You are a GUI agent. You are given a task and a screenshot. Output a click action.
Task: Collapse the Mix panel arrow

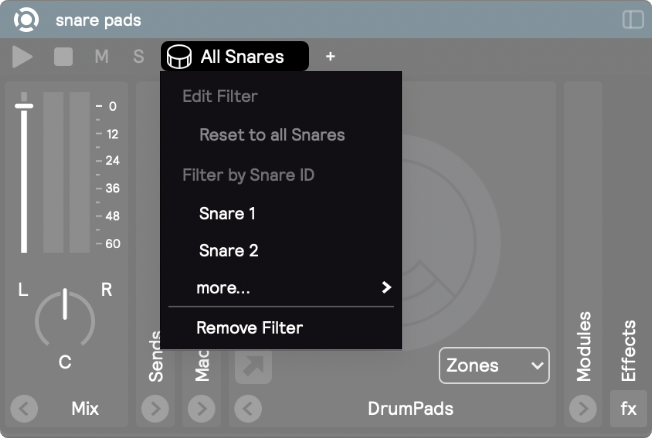[x=24, y=409]
